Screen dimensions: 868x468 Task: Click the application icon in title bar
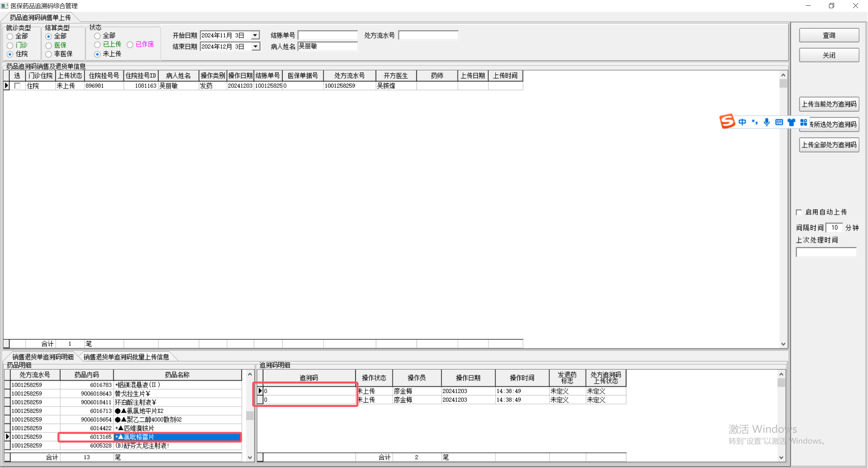[x=4, y=6]
